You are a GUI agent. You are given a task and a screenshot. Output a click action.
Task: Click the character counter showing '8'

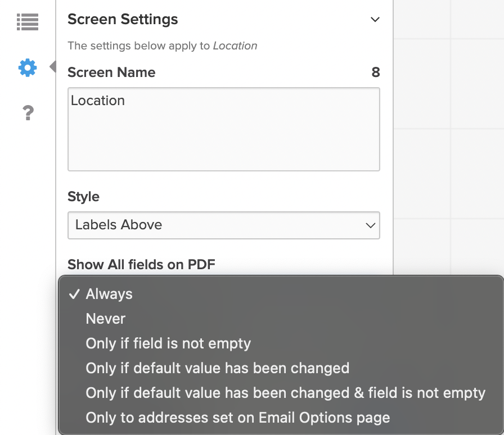click(x=376, y=72)
